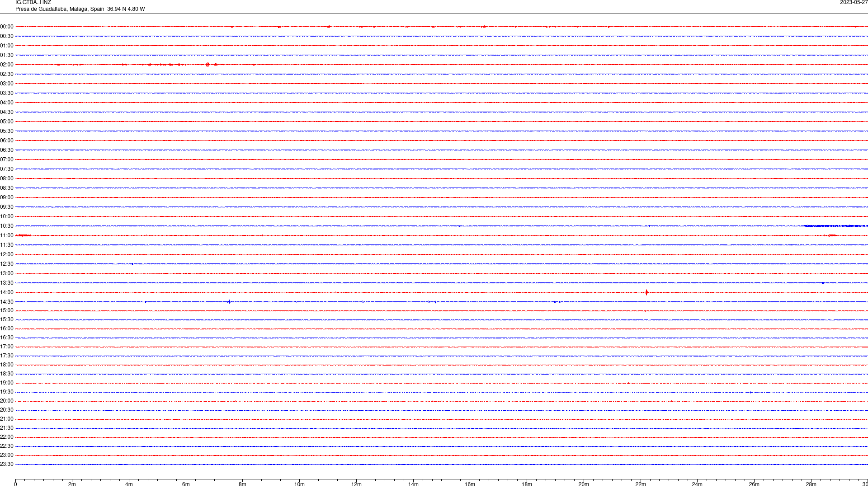Click the 07:00 row time label
This screenshot has height=488, width=868.
click(x=7, y=160)
